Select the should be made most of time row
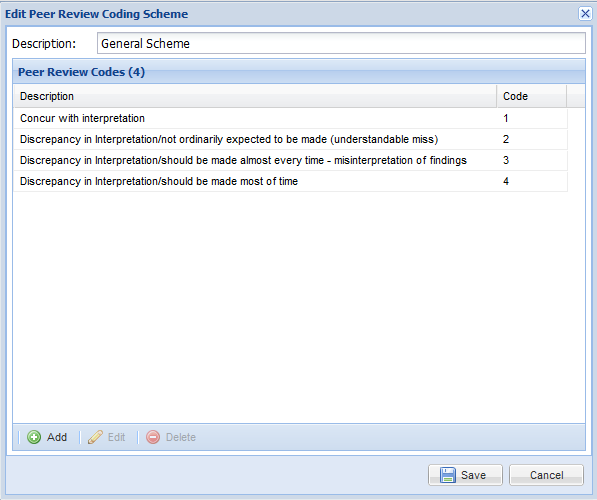 (x=291, y=181)
